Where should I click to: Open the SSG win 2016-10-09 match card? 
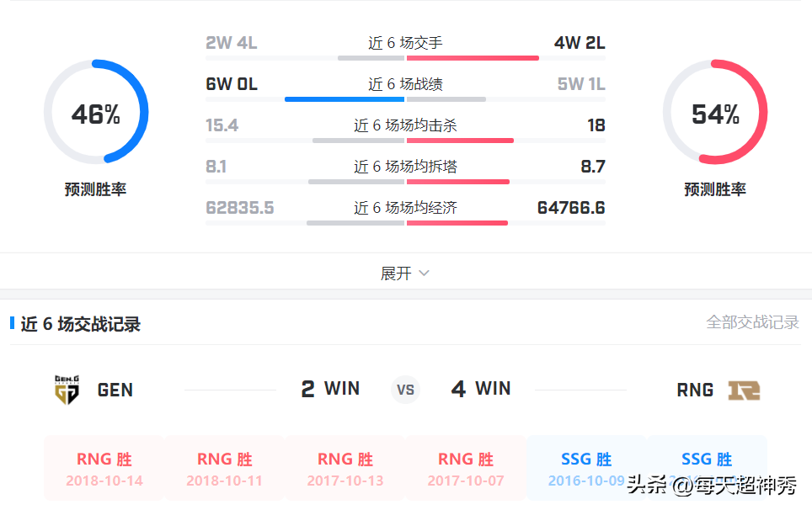(x=586, y=468)
